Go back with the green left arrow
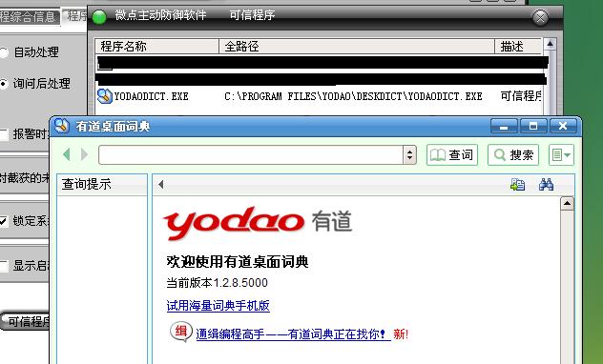 point(67,154)
